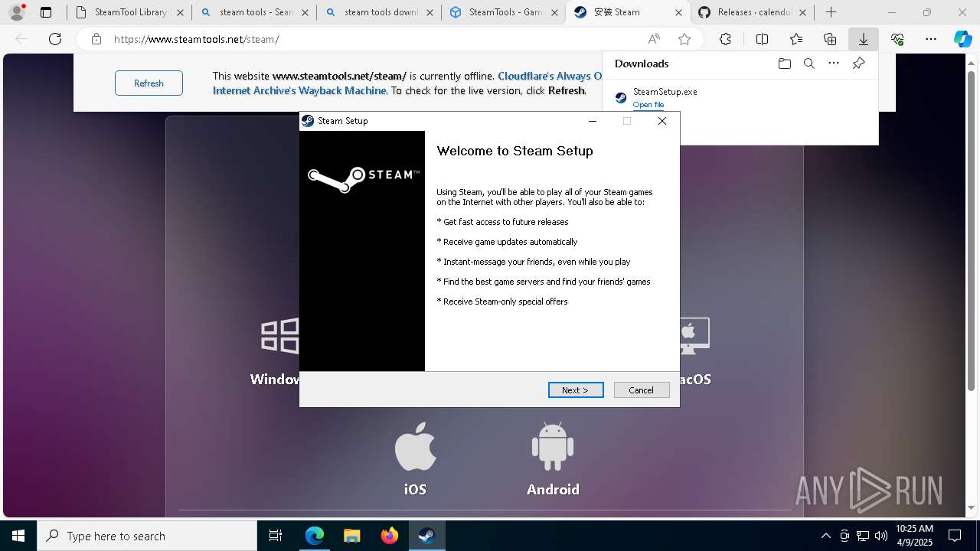This screenshot has height=551, width=980.
Task: Click the Refresh button on offline page
Action: tap(149, 83)
